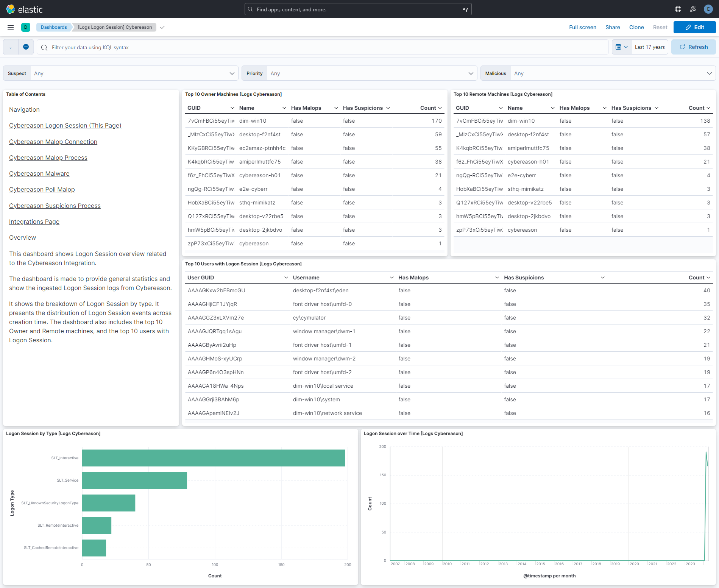The image size is (719, 588).
Task: Click the user avatar in the top right
Action: (708, 9)
